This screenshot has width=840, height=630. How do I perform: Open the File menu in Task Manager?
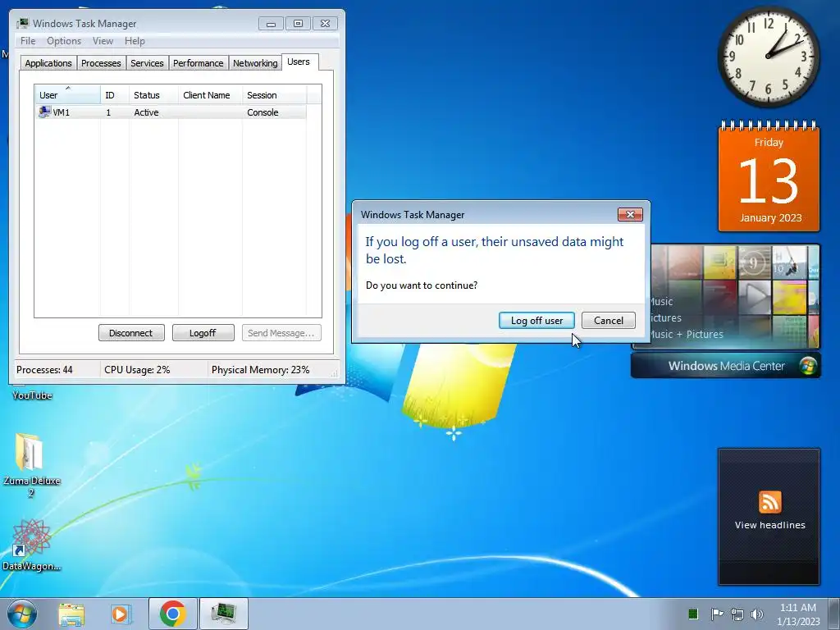tap(28, 41)
